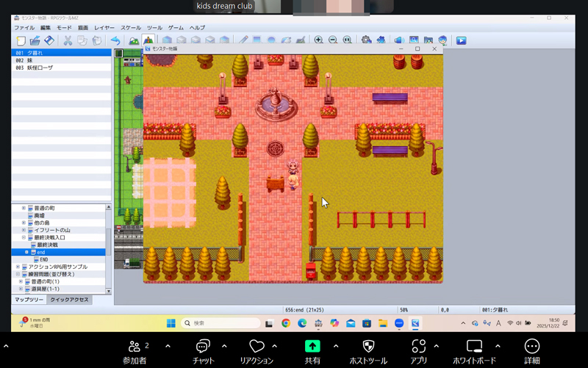The image size is (588, 368).
Task: Start the Playtest with play icon
Action: pyautogui.click(x=461, y=40)
